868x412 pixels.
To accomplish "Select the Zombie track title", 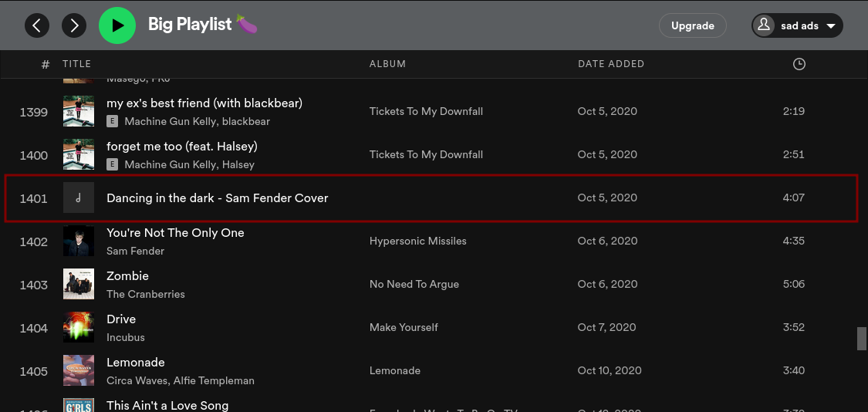I will click(x=127, y=276).
